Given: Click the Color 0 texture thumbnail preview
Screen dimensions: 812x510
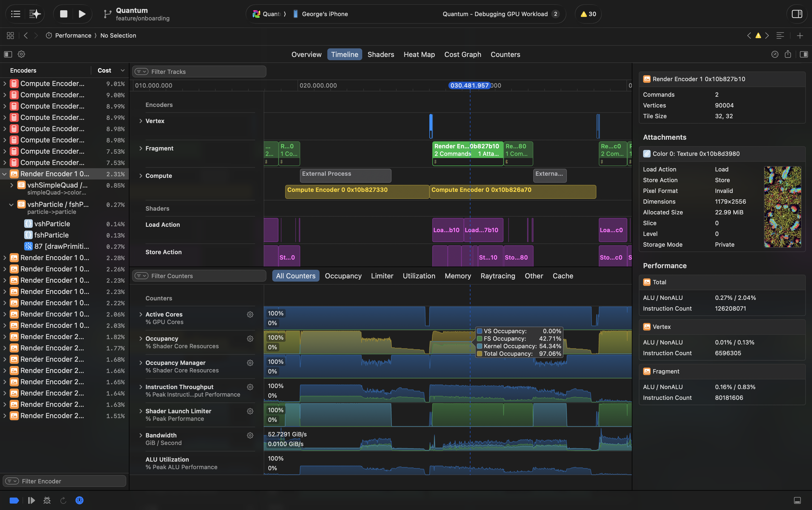Looking at the screenshot, I should (782, 207).
